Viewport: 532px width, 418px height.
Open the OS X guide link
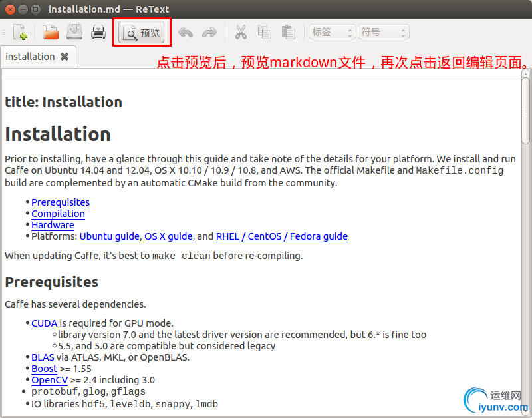point(168,236)
